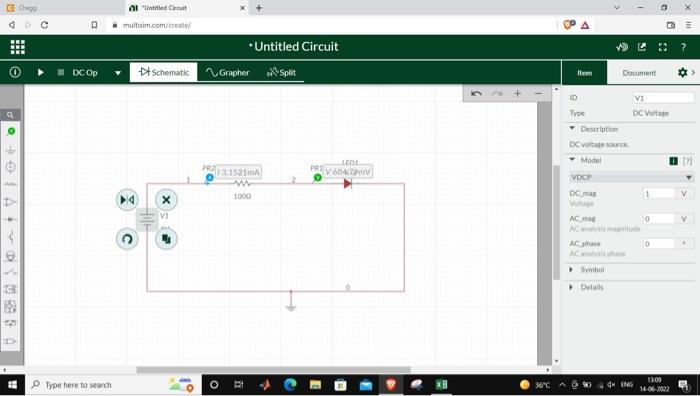
Task: Open the sources palette
Action: tap(10, 167)
